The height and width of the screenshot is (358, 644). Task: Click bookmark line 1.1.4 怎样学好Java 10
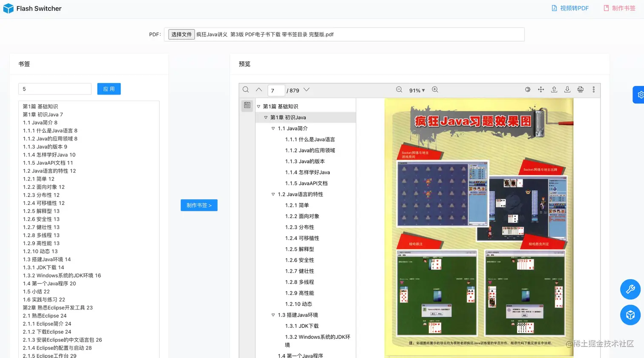coord(49,155)
